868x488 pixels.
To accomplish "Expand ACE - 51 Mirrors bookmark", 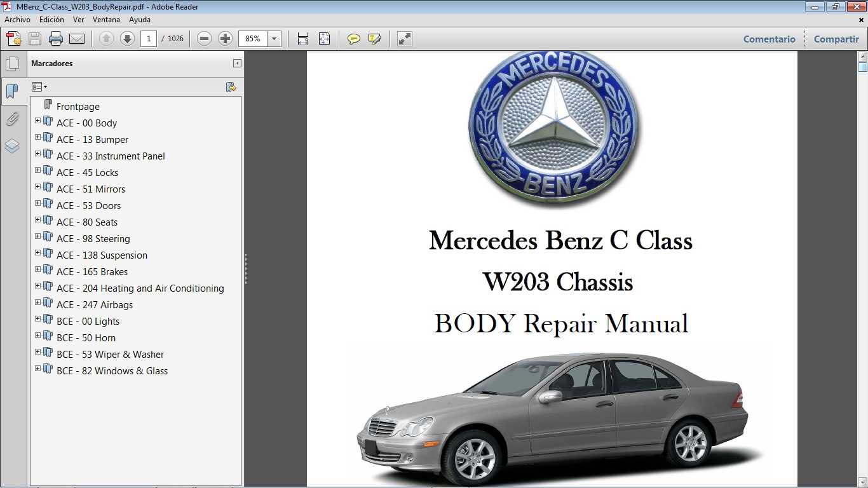I will 37,187.
